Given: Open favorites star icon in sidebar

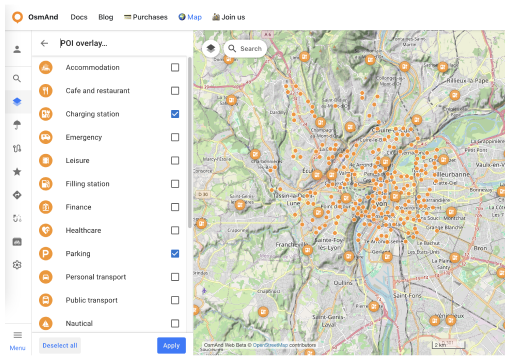Looking at the screenshot, I should 17,172.
